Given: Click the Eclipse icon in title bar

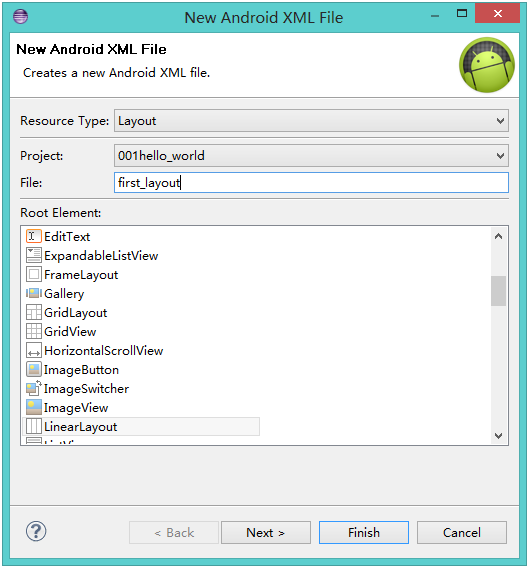Looking at the screenshot, I should (20, 16).
